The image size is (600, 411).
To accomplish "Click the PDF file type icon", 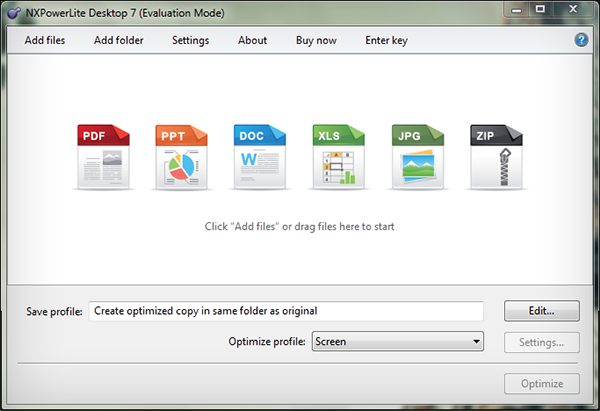I will point(103,157).
